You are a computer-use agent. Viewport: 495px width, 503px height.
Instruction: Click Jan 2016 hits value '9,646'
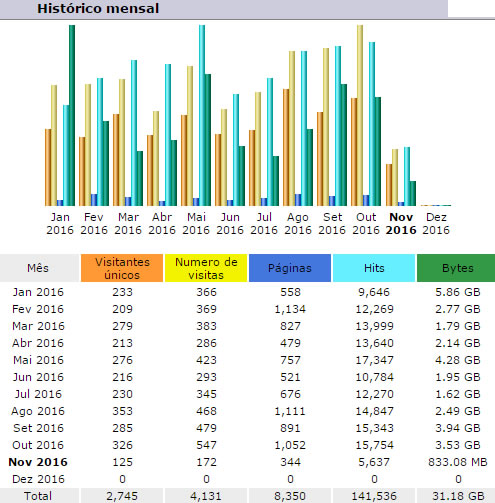click(x=374, y=292)
